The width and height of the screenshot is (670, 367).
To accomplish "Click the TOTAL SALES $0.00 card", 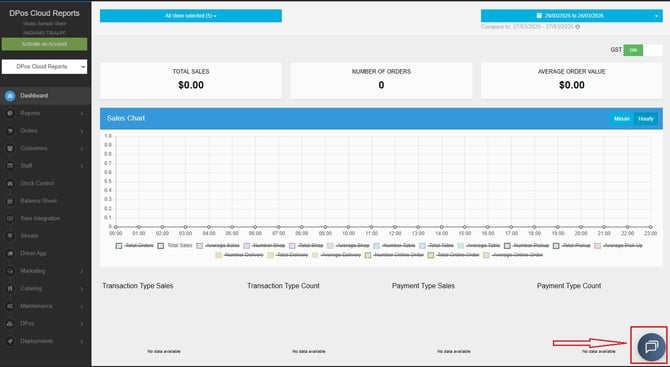I will tap(191, 81).
